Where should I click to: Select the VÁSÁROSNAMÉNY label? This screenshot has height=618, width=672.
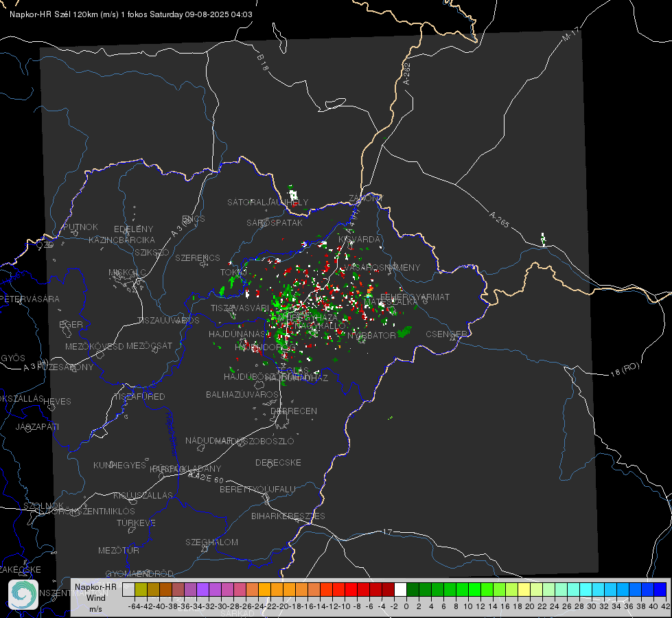coord(382,267)
